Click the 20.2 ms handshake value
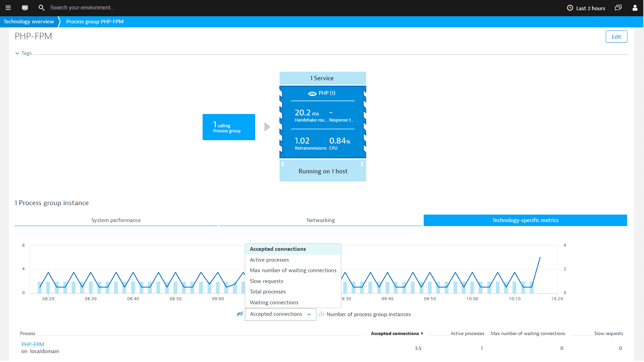The height and width of the screenshot is (362, 644). pyautogui.click(x=307, y=113)
